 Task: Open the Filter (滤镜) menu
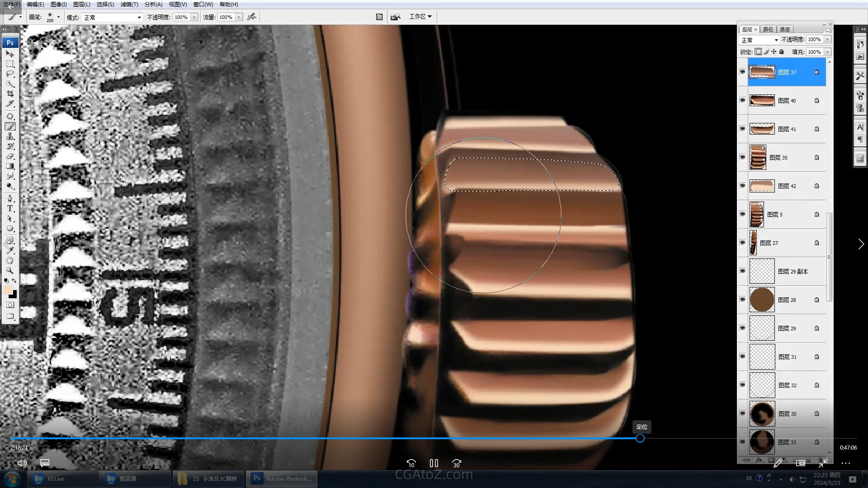pos(129,4)
